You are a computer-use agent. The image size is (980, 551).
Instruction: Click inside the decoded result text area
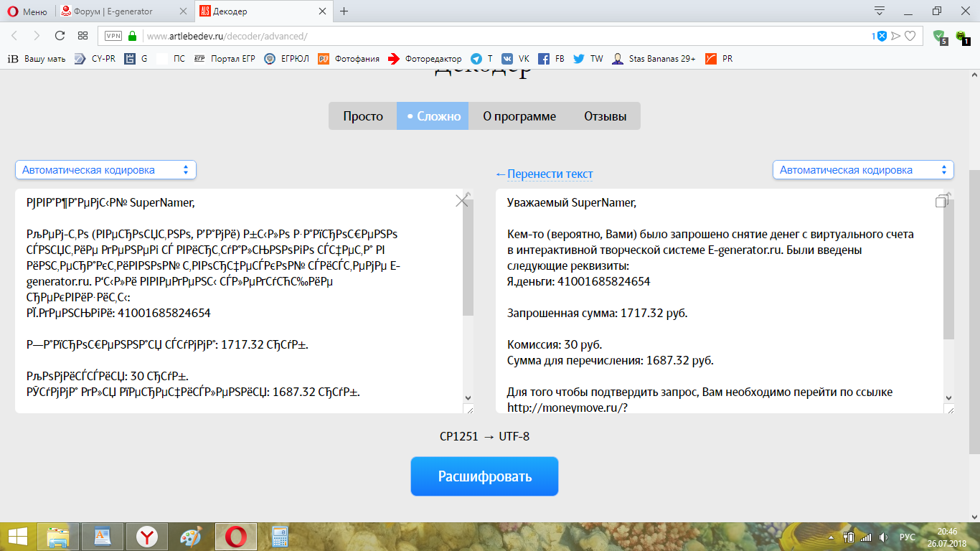point(720,301)
